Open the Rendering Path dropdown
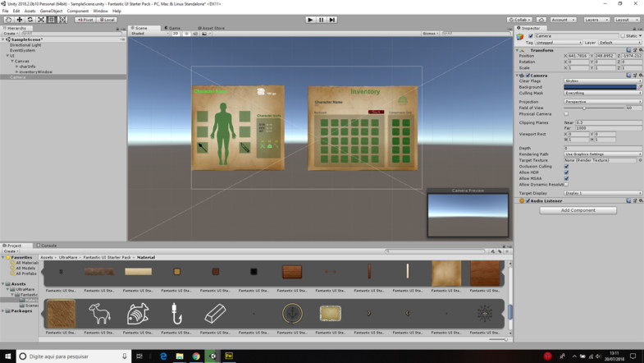 602,154
